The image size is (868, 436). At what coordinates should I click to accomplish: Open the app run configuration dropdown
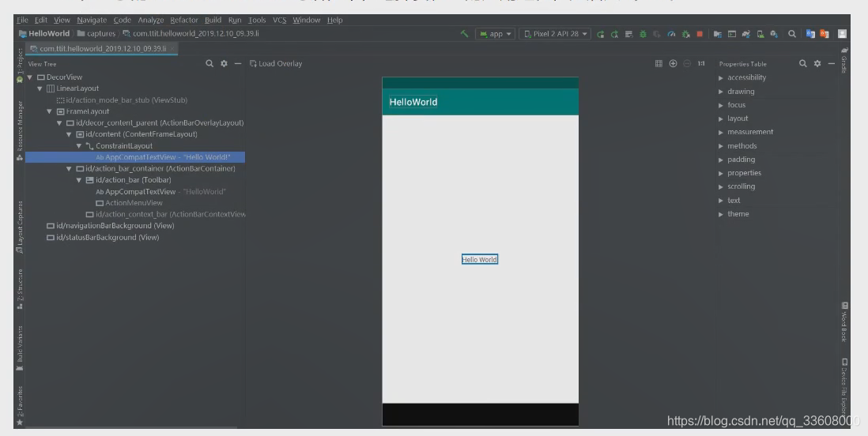click(x=495, y=34)
